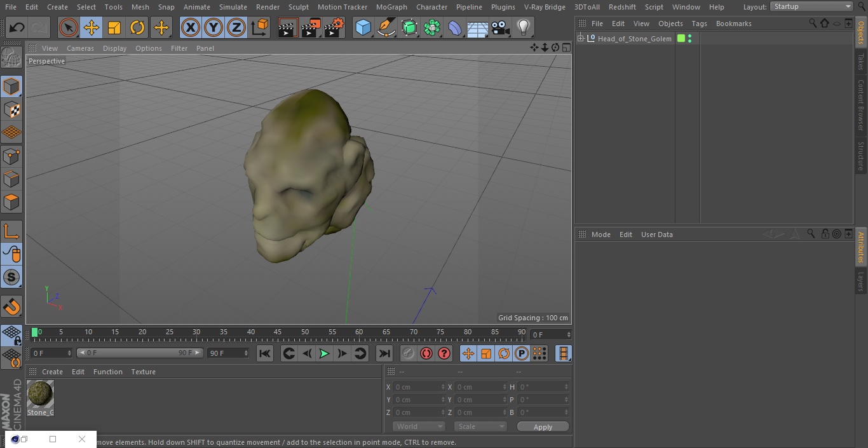The height and width of the screenshot is (448, 868).
Task: Open the Simulate menu
Action: 233,7
